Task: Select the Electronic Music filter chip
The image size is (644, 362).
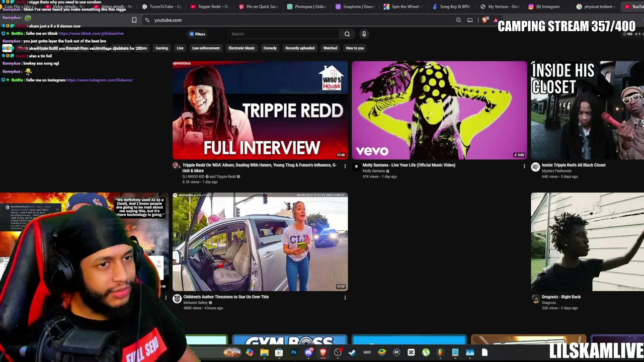Action: pos(242,48)
